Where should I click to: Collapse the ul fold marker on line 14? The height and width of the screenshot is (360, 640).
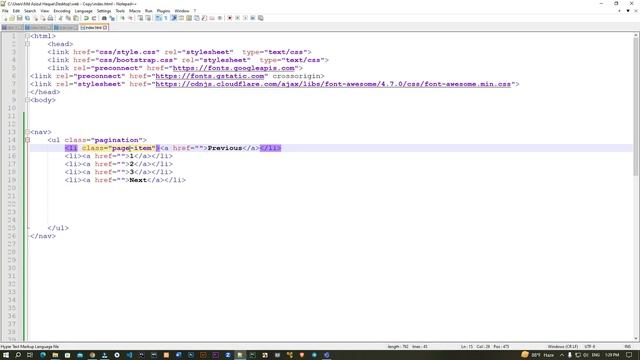pyautogui.click(x=27, y=140)
